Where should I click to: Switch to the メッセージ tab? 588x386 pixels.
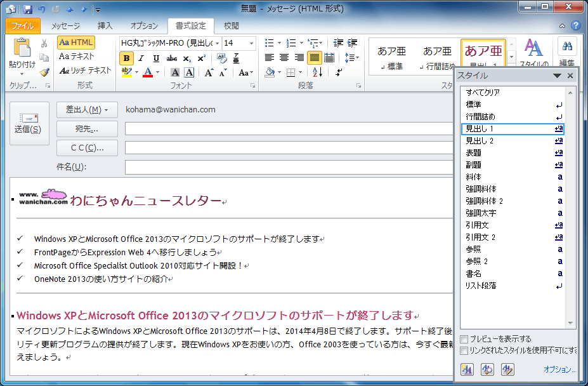click(x=65, y=25)
